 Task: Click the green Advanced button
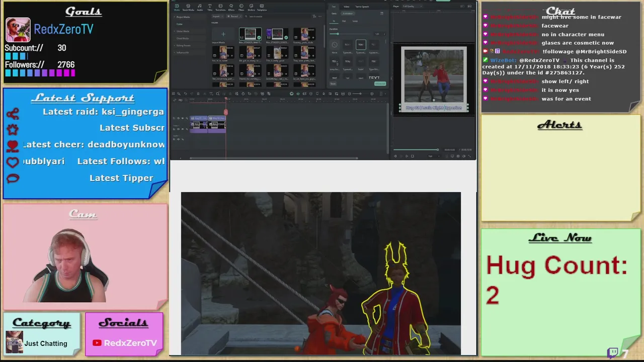coord(380,83)
